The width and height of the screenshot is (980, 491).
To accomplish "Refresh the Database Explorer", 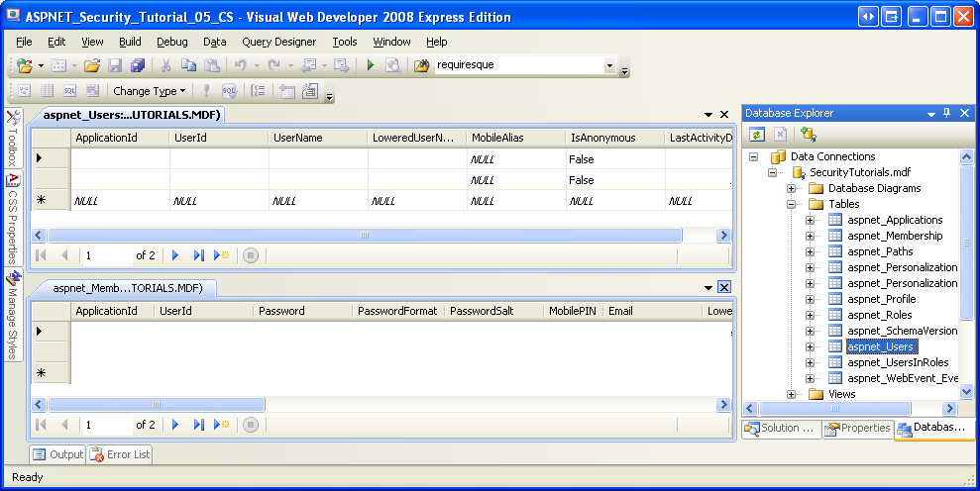I will pos(756,134).
